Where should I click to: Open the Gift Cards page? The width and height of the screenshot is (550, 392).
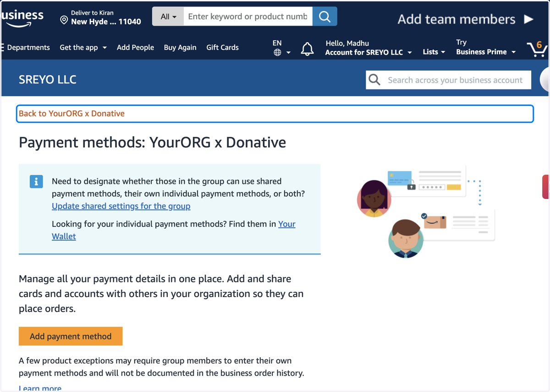pyautogui.click(x=222, y=47)
